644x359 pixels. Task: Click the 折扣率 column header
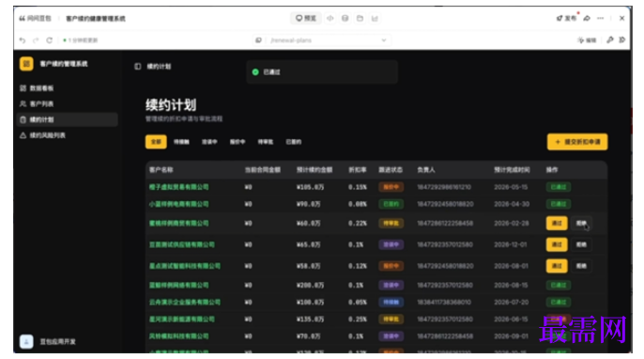tap(358, 170)
